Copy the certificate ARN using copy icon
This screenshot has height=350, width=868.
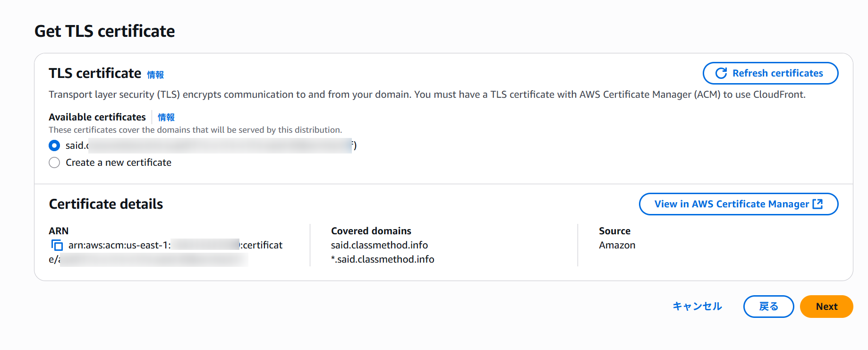pyautogui.click(x=57, y=245)
